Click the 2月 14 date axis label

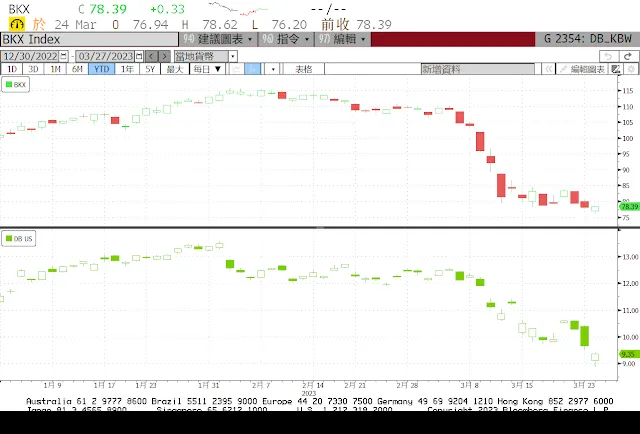point(313,385)
